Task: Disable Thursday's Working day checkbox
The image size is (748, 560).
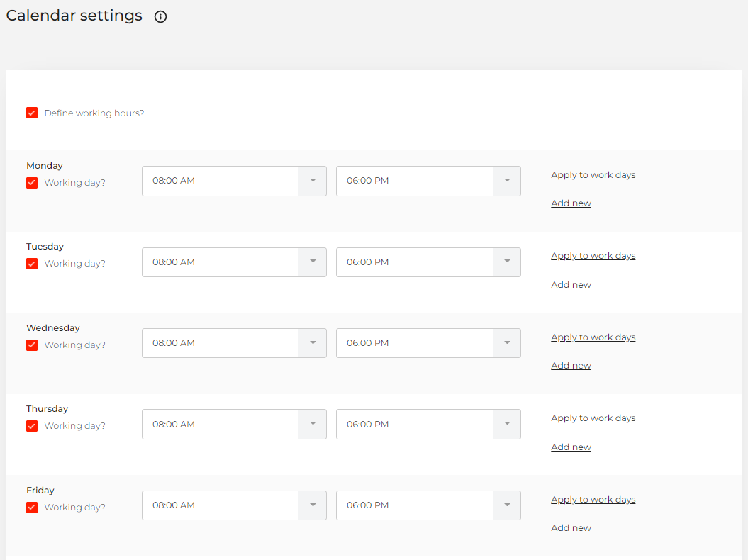Action: [32, 425]
